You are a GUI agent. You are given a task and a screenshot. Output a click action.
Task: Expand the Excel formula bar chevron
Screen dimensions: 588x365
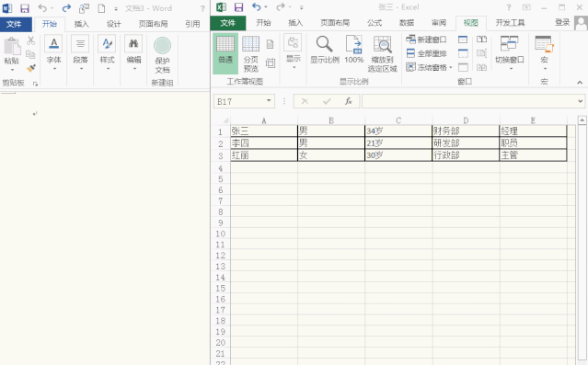[x=580, y=101]
